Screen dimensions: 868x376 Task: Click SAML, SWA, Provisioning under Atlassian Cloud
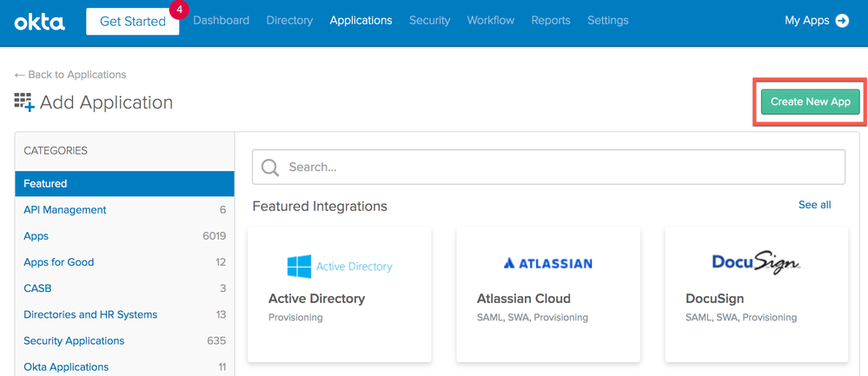[532, 318]
